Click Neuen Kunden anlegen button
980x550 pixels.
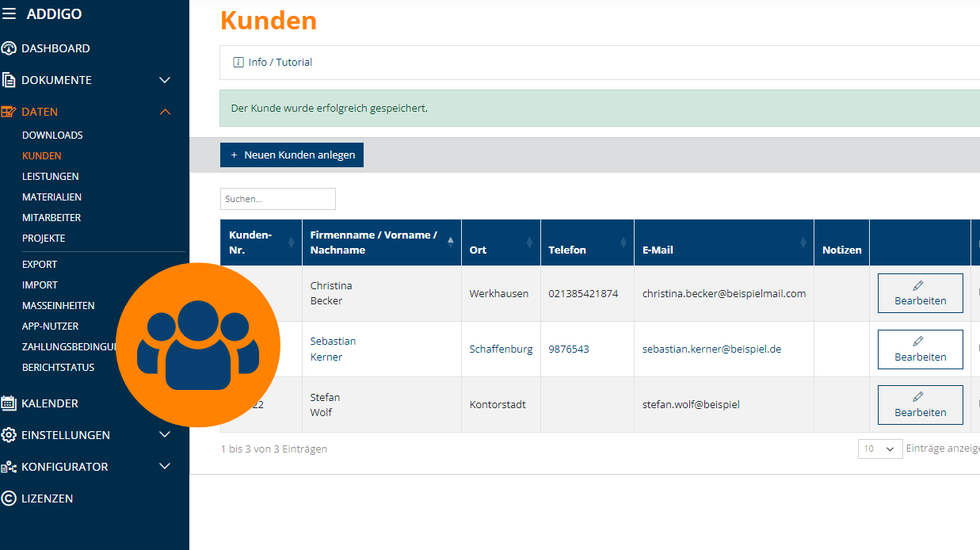tap(292, 155)
